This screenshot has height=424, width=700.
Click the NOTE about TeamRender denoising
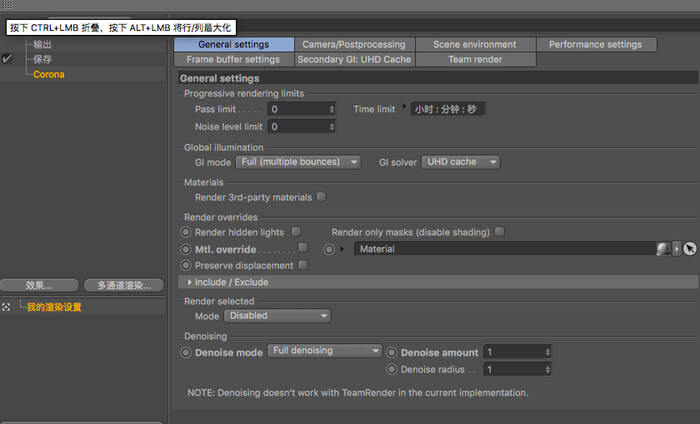(358, 393)
